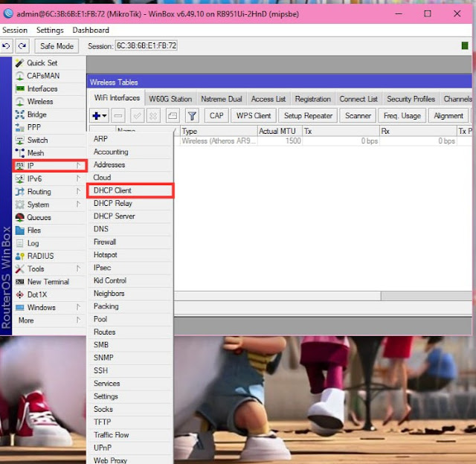The height and width of the screenshot is (464, 476).
Task: Switch to Security Profiles tab
Action: [x=411, y=99]
